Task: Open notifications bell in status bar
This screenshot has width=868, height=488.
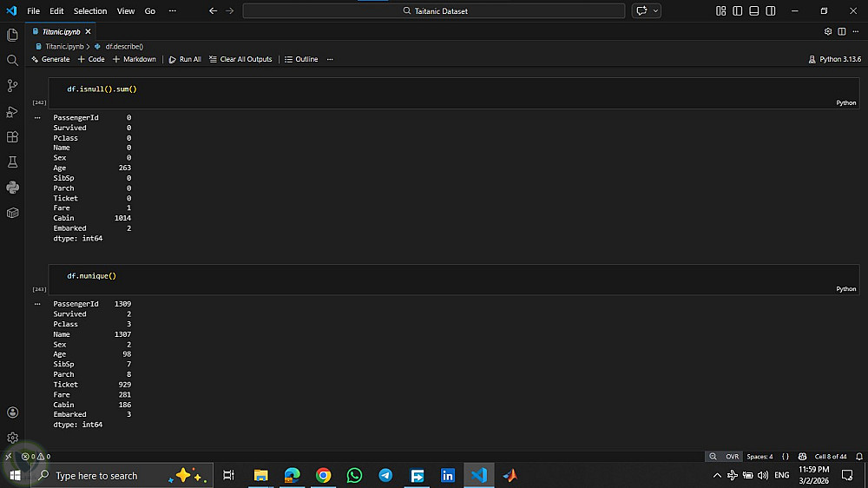Action: [x=859, y=457]
